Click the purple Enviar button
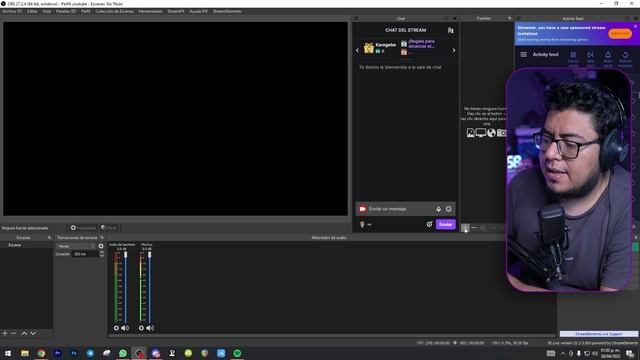This screenshot has height=360, width=640. [445, 224]
